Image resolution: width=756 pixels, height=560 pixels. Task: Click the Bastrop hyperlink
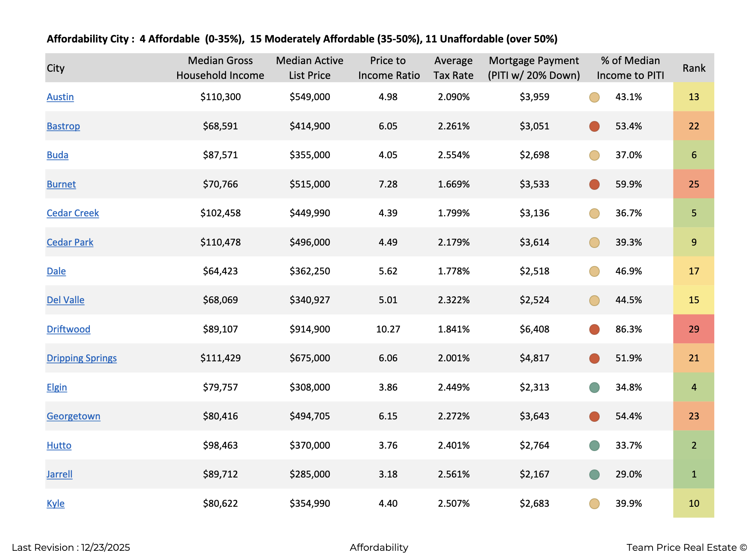[63, 126]
